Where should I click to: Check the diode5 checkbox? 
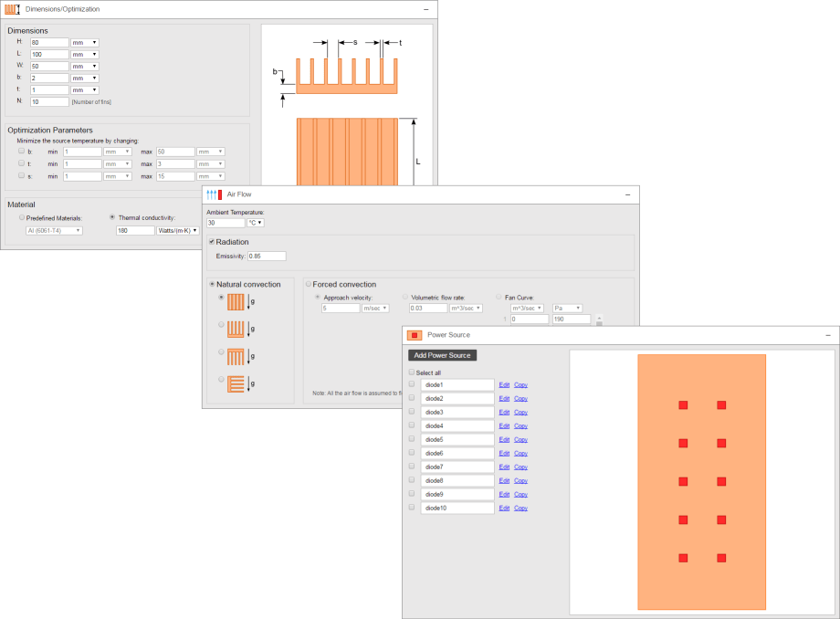coord(411,439)
